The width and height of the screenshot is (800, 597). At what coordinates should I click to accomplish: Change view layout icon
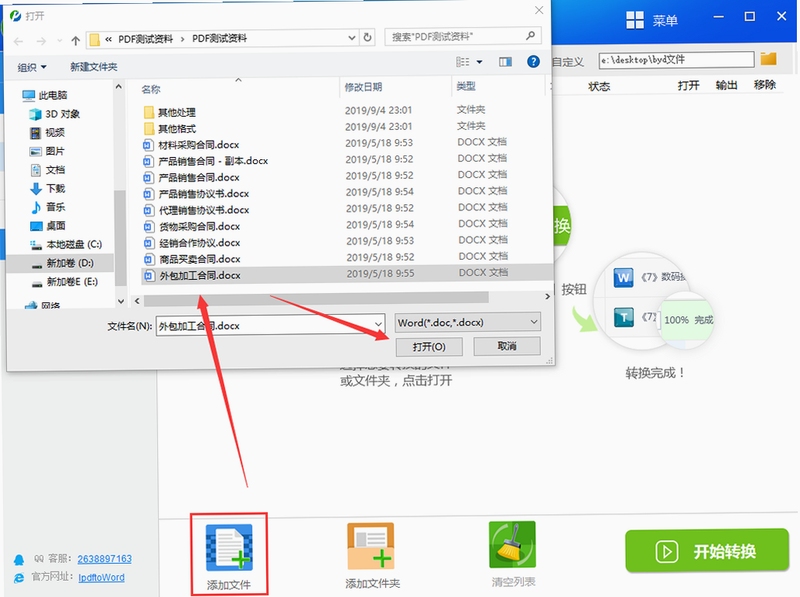463,62
